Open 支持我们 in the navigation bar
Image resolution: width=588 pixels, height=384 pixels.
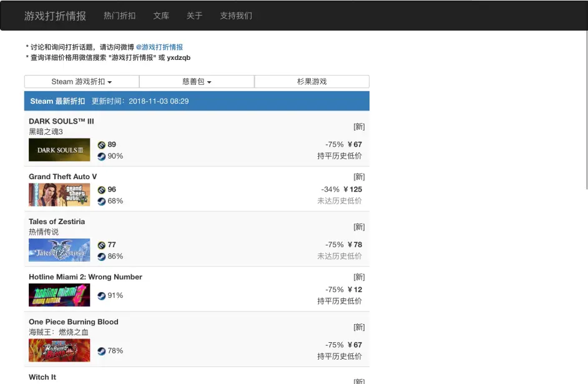pos(236,16)
